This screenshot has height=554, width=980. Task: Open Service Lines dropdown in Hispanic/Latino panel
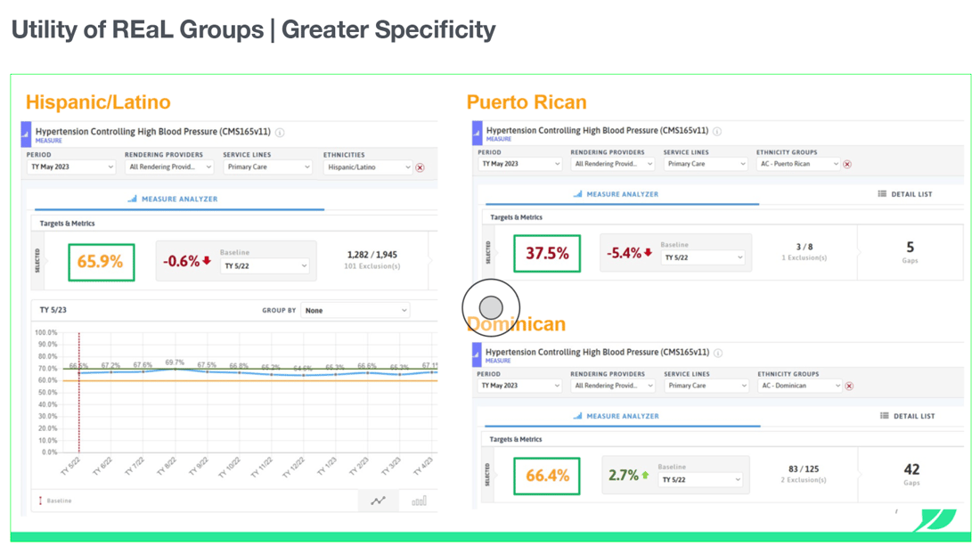(267, 167)
